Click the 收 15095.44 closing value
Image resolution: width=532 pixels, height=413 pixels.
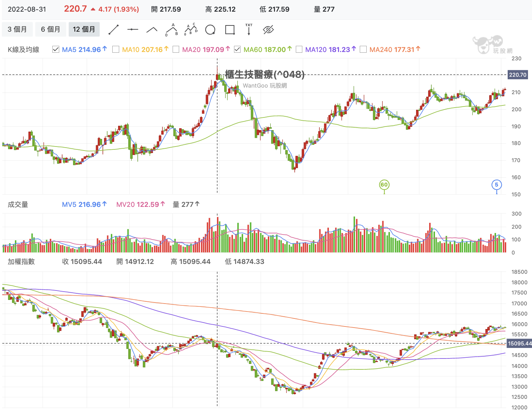pos(82,262)
